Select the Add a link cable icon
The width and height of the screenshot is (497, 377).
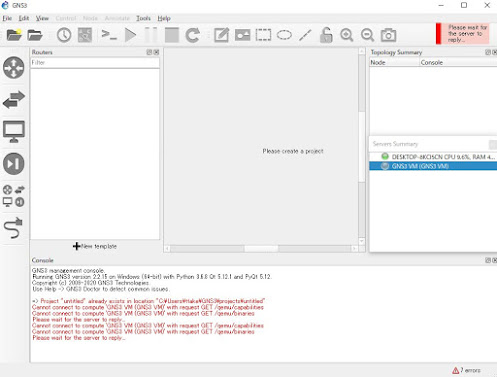[x=14, y=228]
